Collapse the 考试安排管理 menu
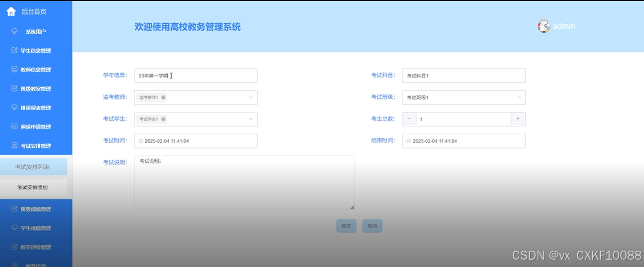This screenshot has height=267, width=644. [x=36, y=146]
